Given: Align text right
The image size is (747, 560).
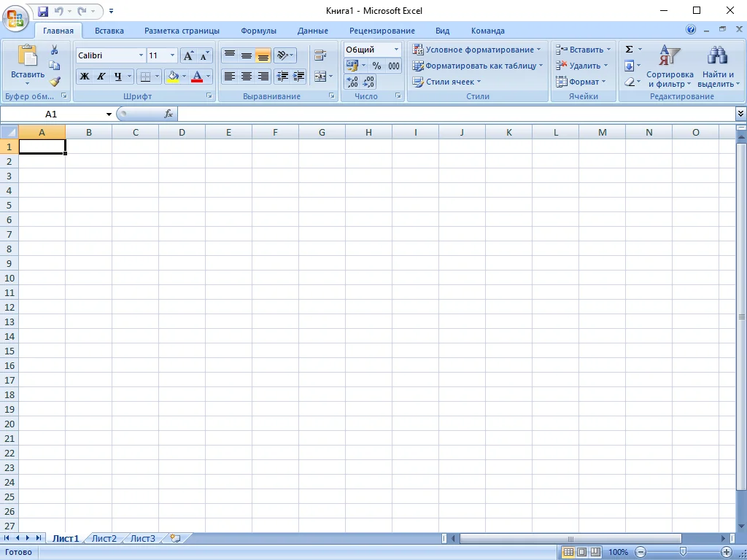Looking at the screenshot, I should pos(263,76).
